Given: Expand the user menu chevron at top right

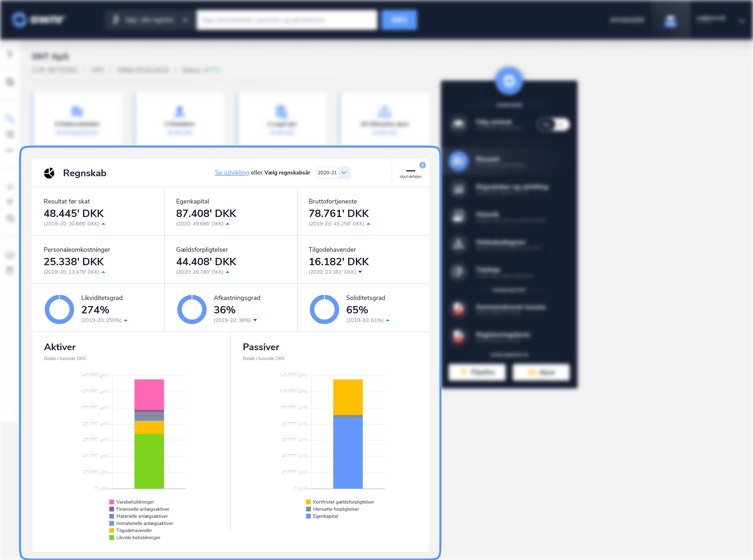Looking at the screenshot, I should [x=741, y=21].
